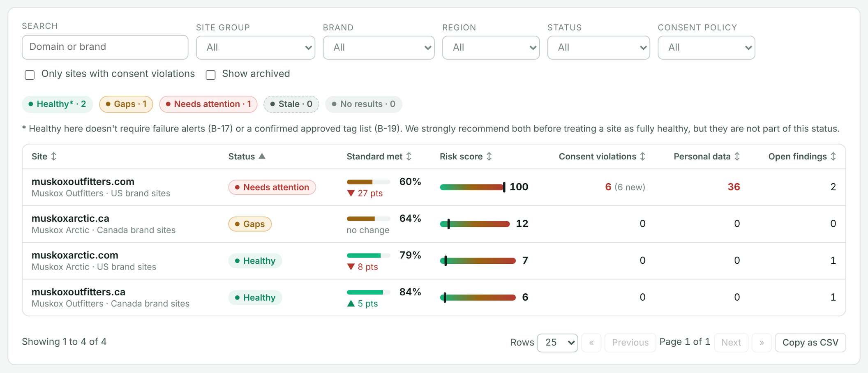The image size is (868, 373).
Task: Sort Open findings using its arrows icon
Action: pos(833,157)
